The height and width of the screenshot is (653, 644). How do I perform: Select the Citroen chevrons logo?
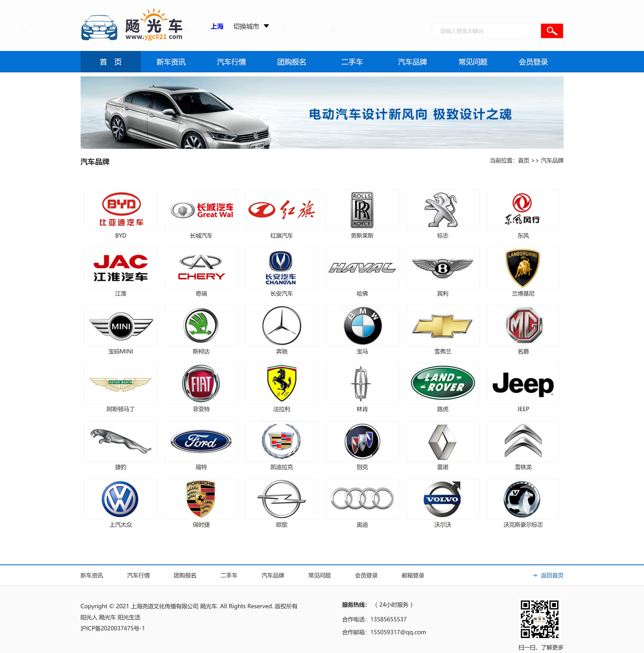point(523,441)
